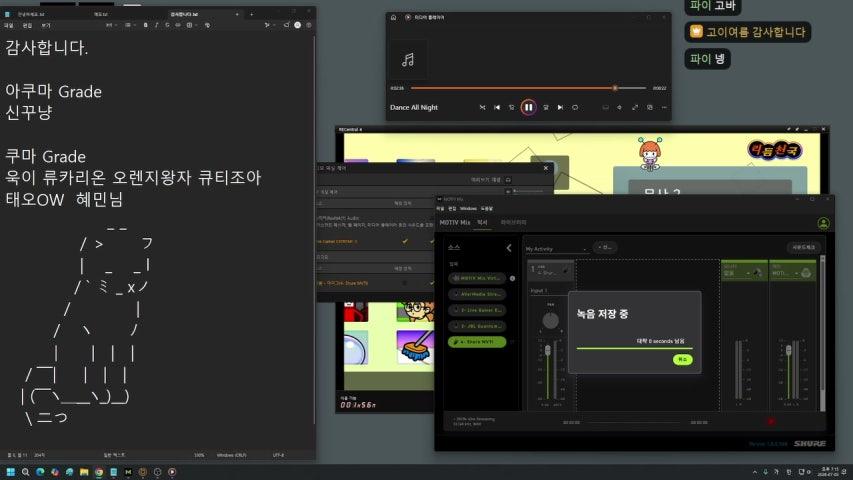Open the Notepad 편집 menu

[x=27, y=26]
